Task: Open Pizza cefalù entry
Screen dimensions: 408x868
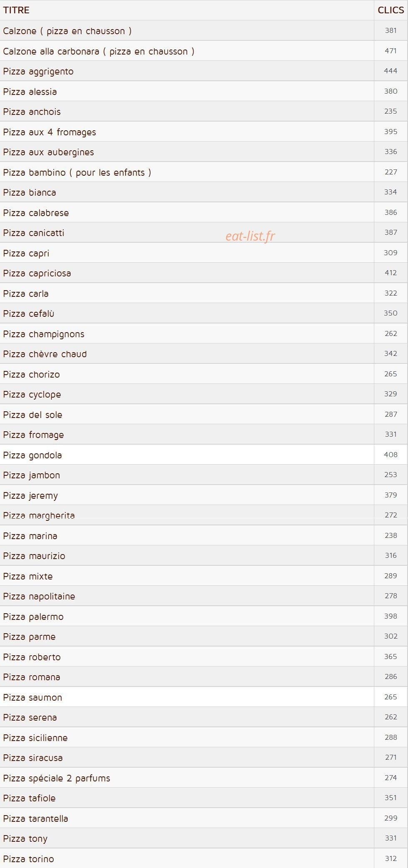Action: click(29, 314)
